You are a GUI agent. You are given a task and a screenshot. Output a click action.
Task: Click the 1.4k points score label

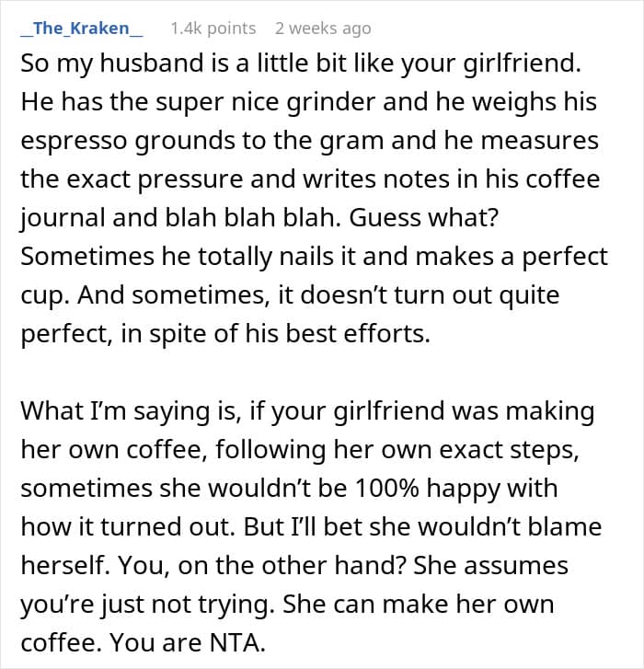click(213, 29)
